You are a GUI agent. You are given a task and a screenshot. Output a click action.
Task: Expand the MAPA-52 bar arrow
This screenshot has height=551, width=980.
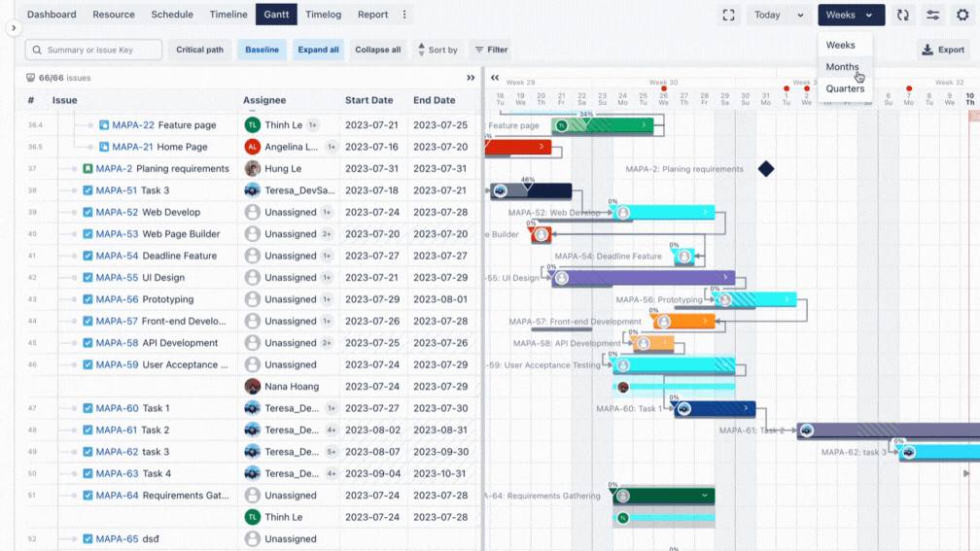click(x=705, y=213)
